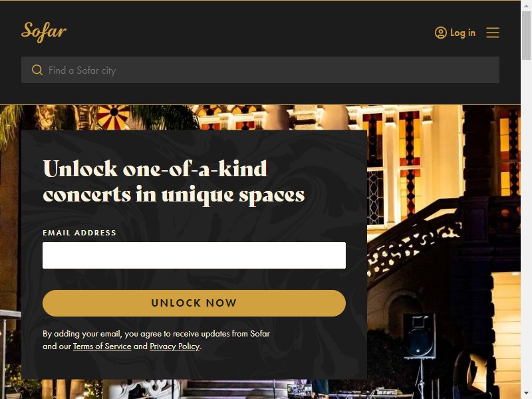532x399 pixels.
Task: Click the round stained-glass window in photo
Action: tap(114, 116)
